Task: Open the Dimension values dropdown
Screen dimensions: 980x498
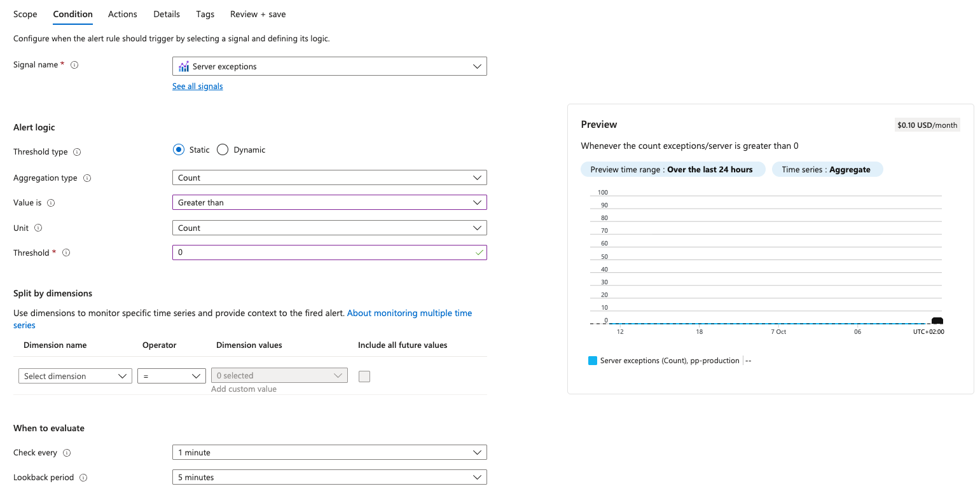Action: (x=279, y=375)
